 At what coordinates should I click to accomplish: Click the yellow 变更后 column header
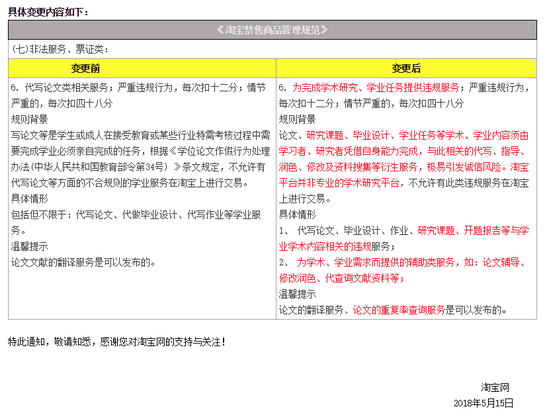406,68
